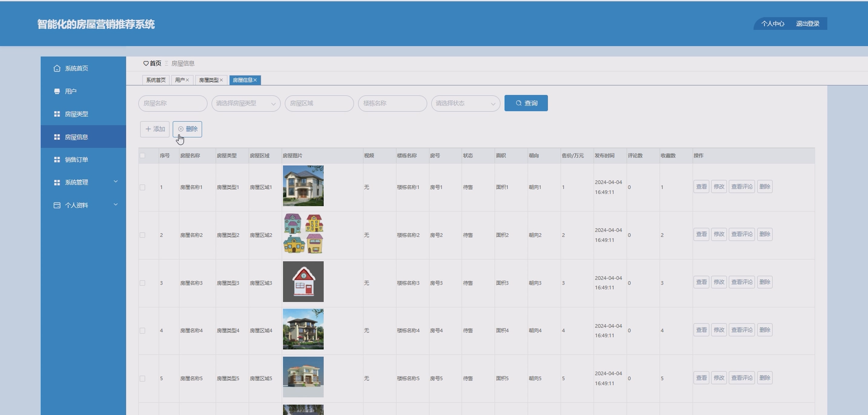Click 修改 button for 房屋名称5
Screen dimensions: 868x415
(x=719, y=377)
